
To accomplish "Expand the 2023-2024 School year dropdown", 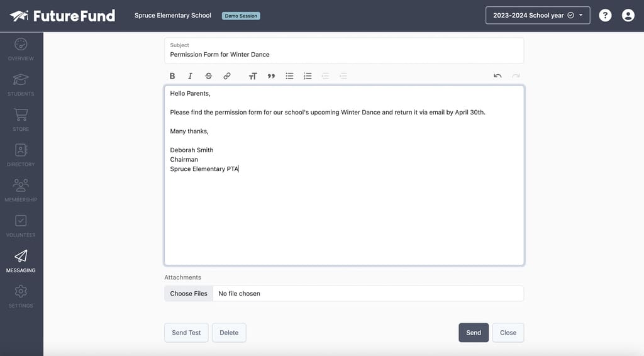I will pyautogui.click(x=538, y=16).
